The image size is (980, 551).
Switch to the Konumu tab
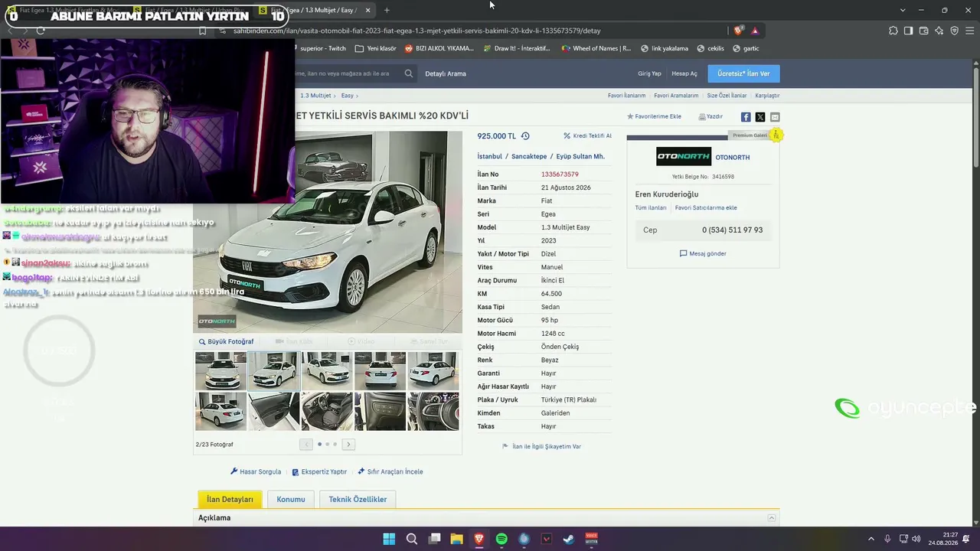pos(291,500)
